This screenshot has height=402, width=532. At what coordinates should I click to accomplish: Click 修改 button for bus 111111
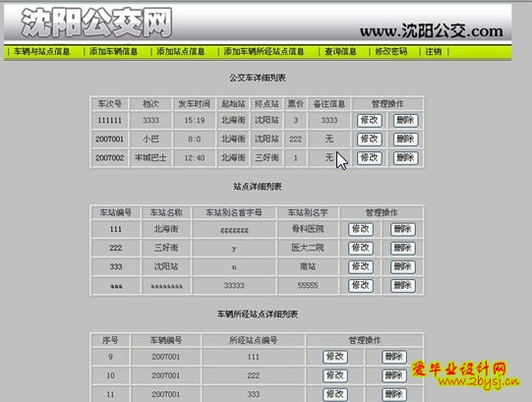pos(369,121)
